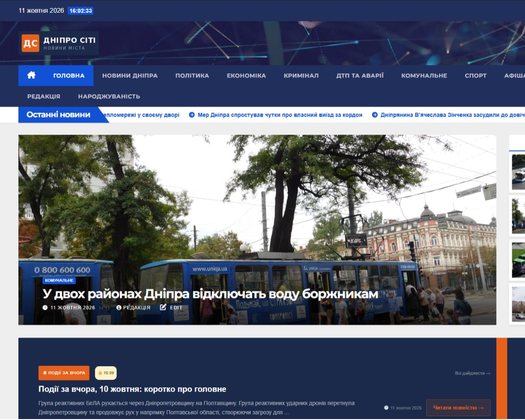Select КРИМІНАЛ in navigation
Screen dimensions: 525x420
[301, 76]
